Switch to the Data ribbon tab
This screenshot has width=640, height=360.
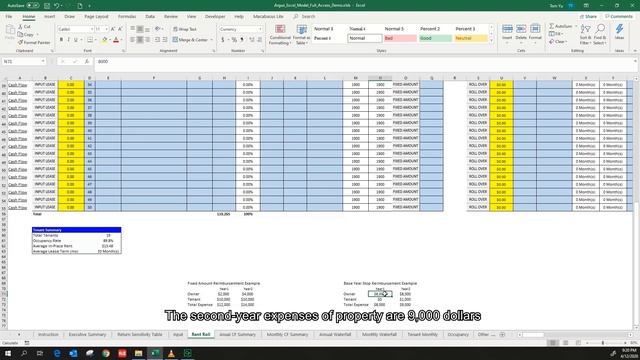[x=150, y=16]
